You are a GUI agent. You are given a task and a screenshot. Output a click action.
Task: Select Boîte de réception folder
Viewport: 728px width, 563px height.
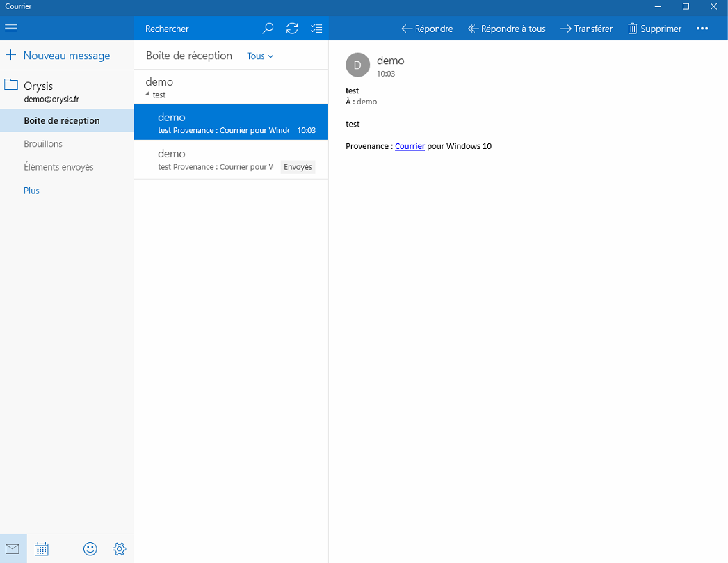point(62,120)
